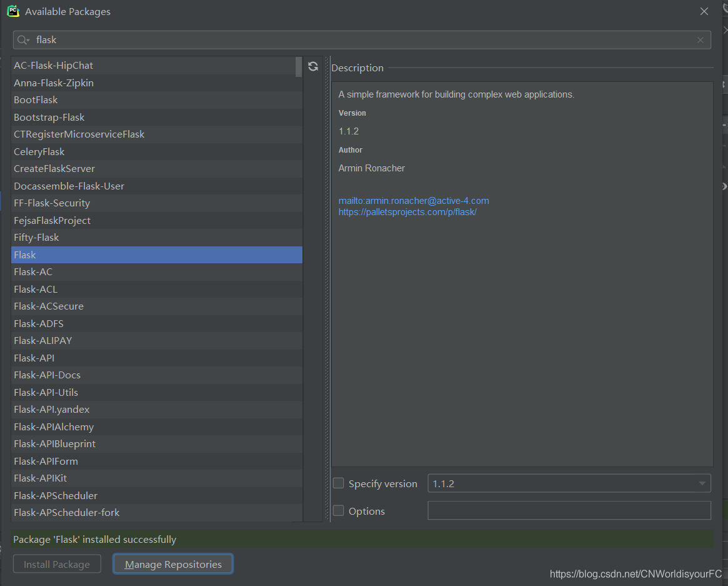Select FF-Flask-Security package

52,203
